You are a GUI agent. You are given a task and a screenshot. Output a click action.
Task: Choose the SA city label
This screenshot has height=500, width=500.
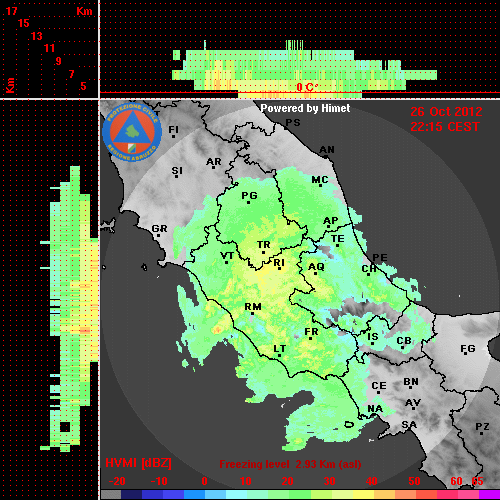pyautogui.click(x=409, y=425)
